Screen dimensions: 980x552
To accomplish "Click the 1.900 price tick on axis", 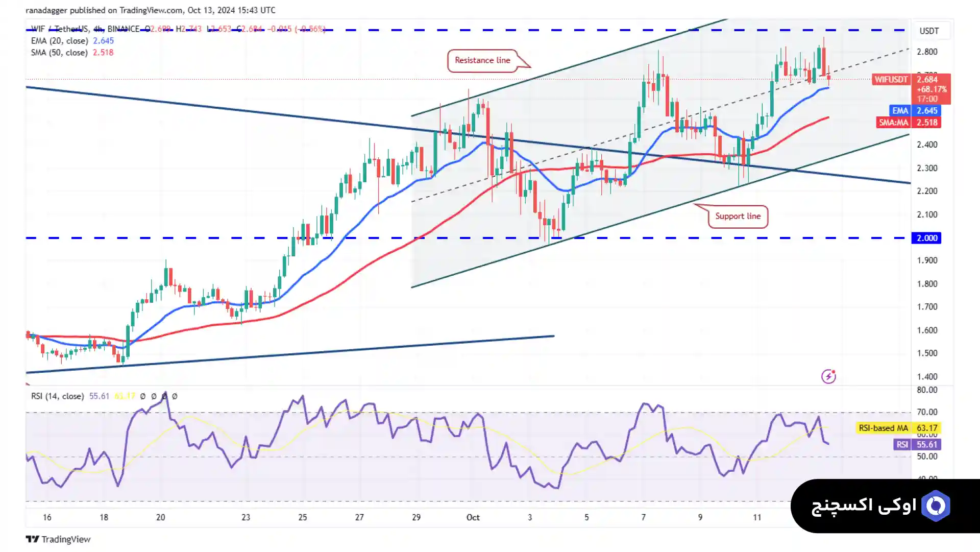I will (x=927, y=260).
